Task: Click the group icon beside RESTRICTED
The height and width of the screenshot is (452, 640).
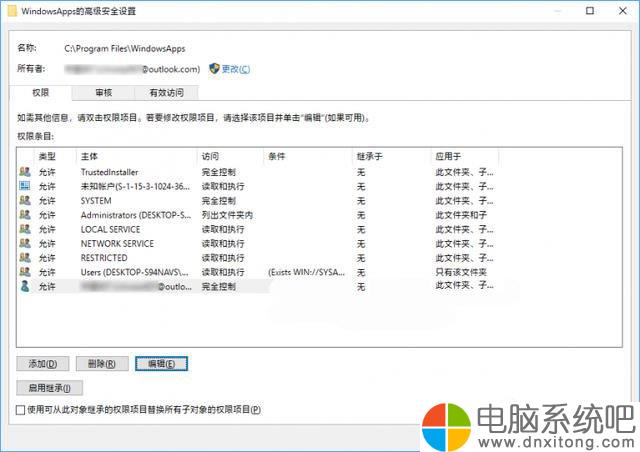Action: click(25, 258)
